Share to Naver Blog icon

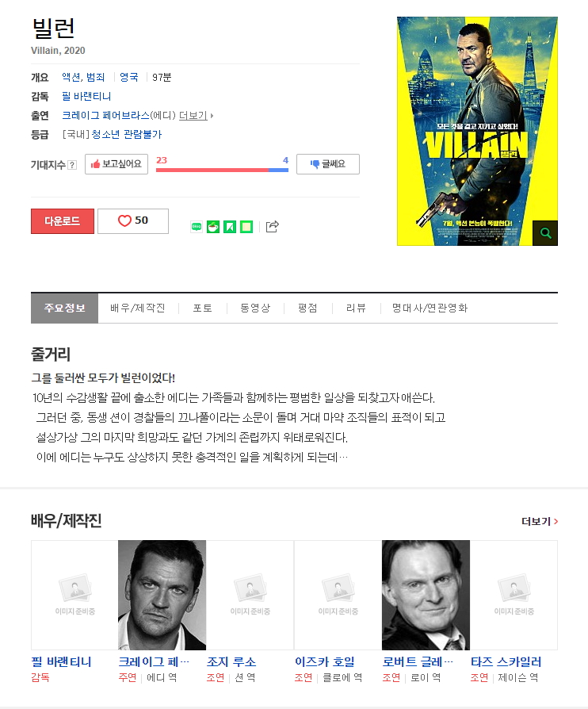click(197, 227)
